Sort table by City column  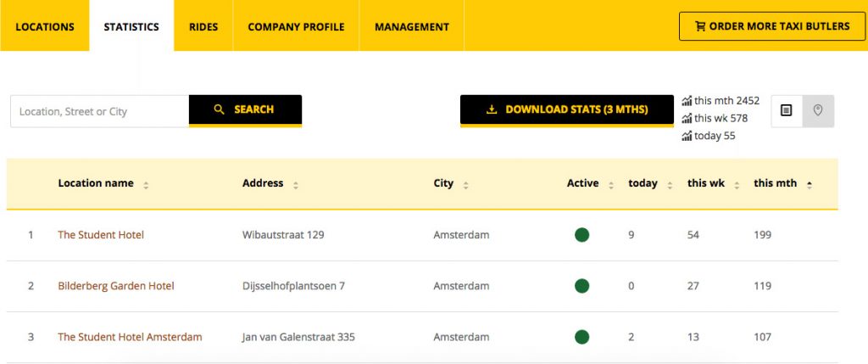coord(465,185)
